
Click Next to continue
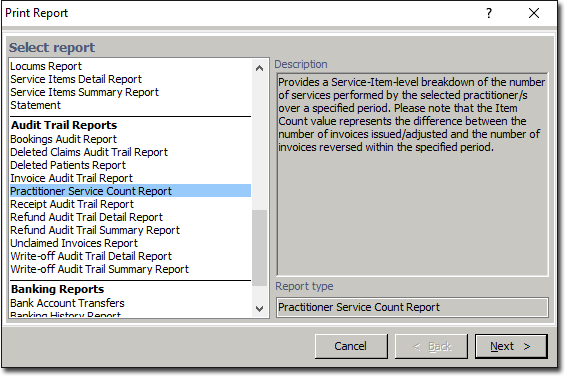(x=511, y=346)
